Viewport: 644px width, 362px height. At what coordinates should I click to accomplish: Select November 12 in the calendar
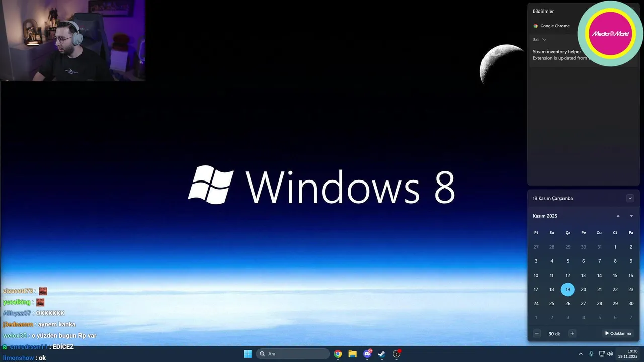click(568, 275)
